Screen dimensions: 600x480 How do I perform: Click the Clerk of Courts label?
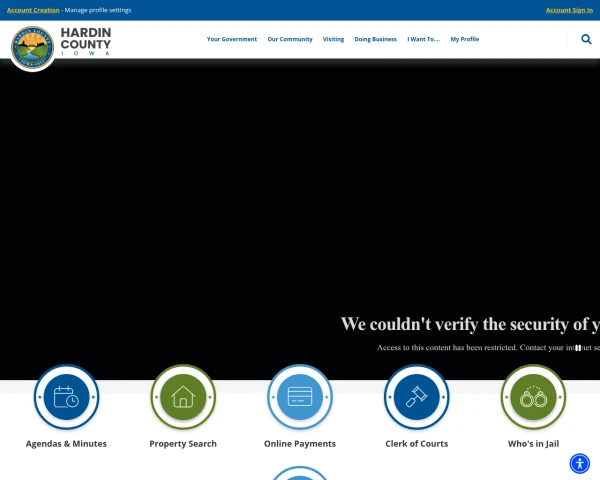coord(417,444)
